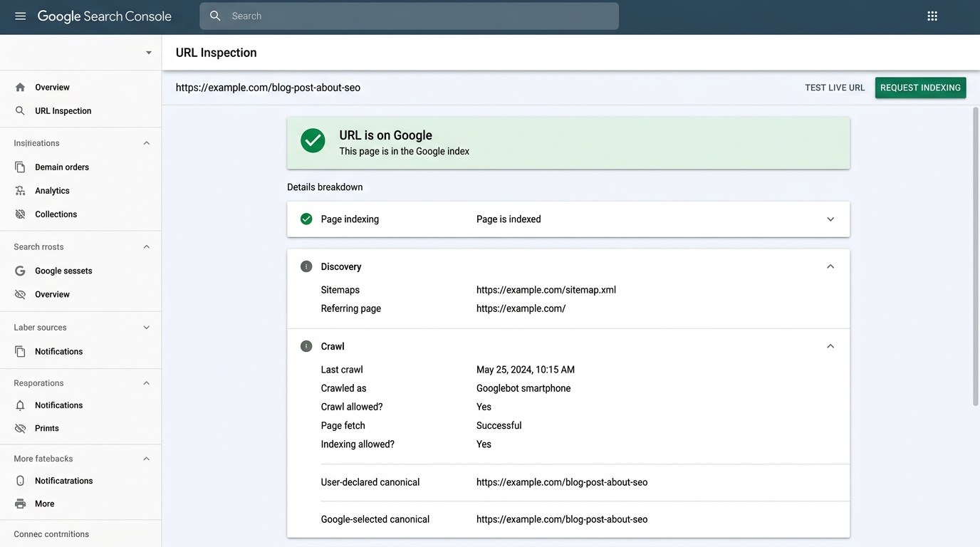Collapse the Insineations sidebar group
The width and height of the screenshot is (980, 547).
coord(147,143)
